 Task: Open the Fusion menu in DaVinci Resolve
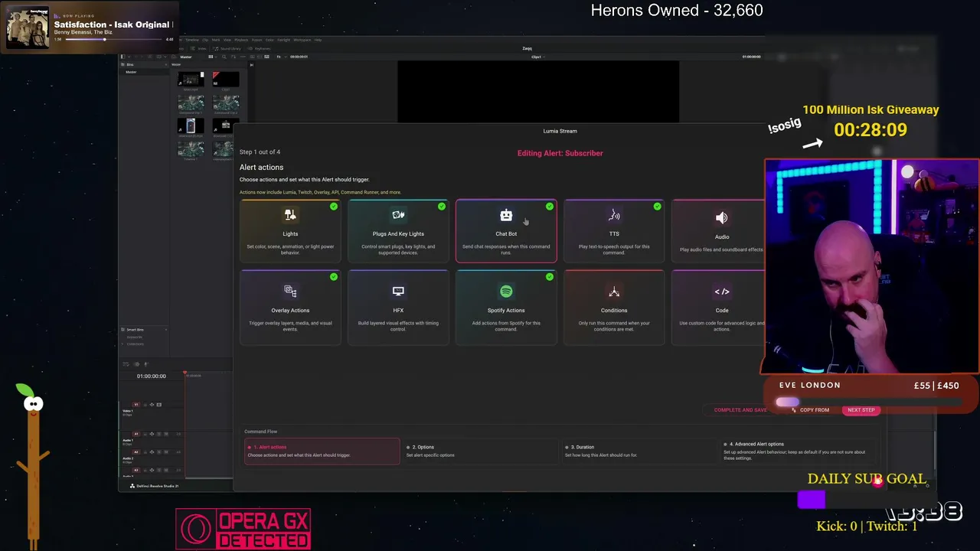pos(257,40)
